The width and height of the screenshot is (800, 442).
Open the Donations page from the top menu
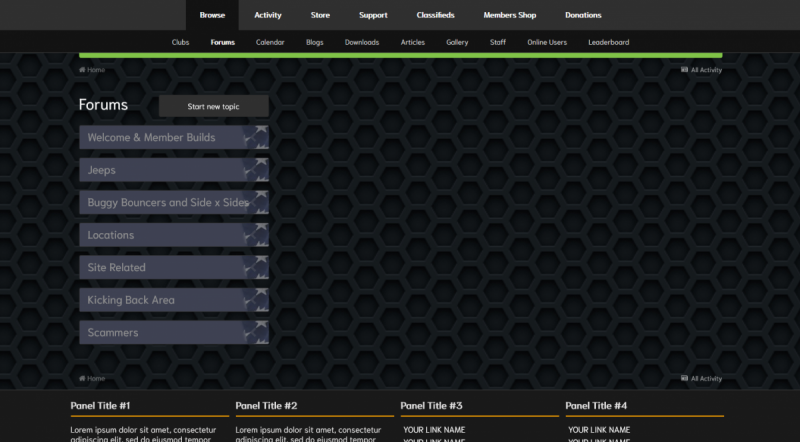click(x=583, y=15)
